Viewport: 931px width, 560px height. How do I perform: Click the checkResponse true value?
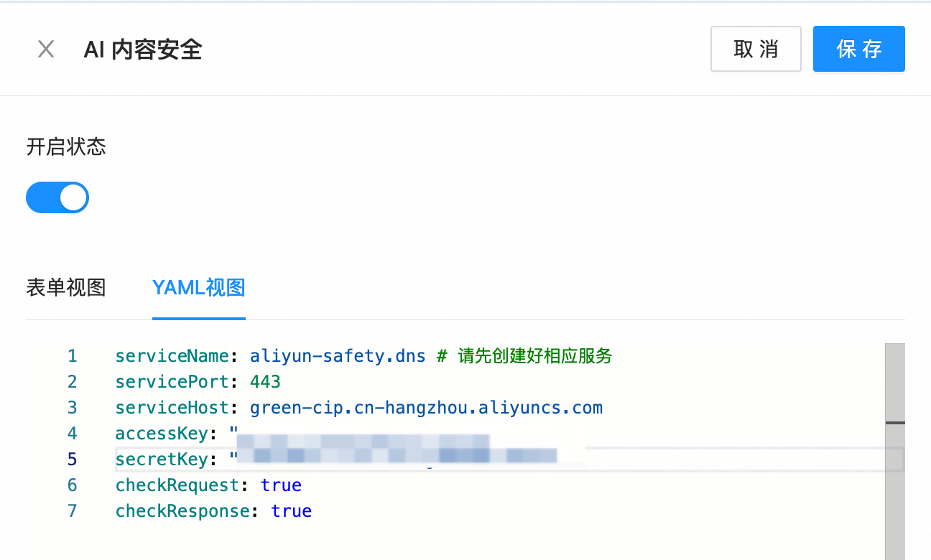[x=291, y=511]
